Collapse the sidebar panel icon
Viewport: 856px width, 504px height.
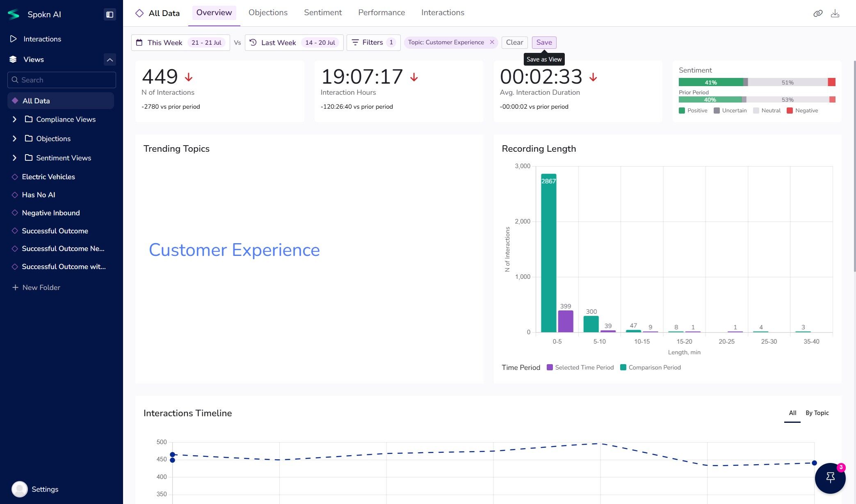110,14
